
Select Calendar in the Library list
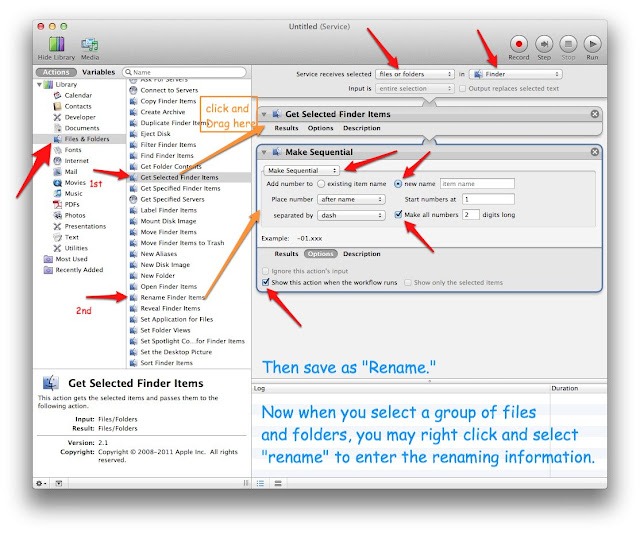(x=78, y=95)
